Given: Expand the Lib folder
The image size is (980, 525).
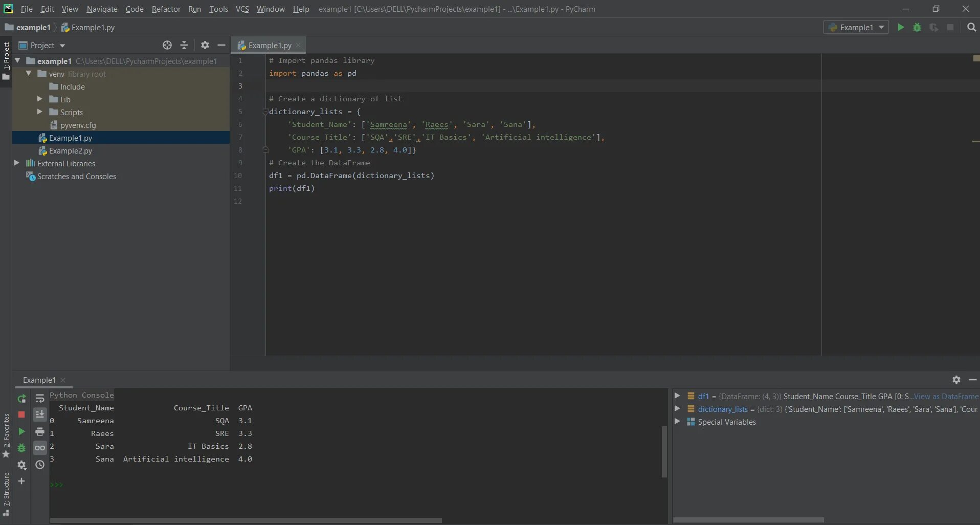Looking at the screenshot, I should 39,99.
